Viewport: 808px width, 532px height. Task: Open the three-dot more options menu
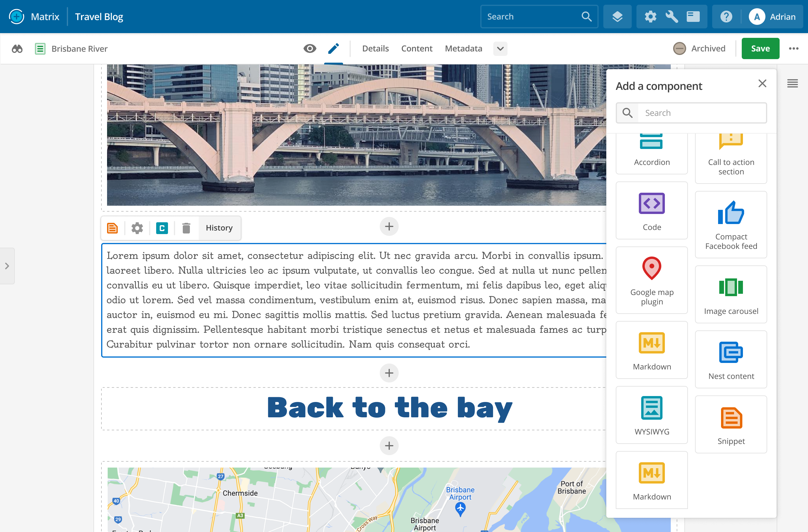794,48
